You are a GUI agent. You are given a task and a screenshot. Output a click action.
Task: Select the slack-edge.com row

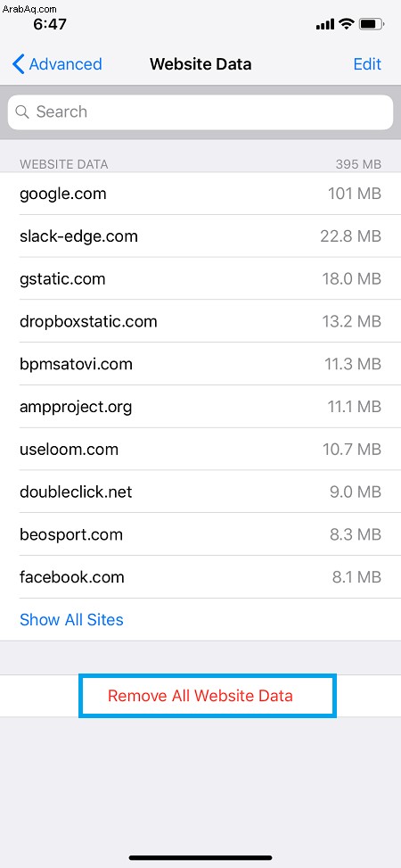click(x=200, y=236)
